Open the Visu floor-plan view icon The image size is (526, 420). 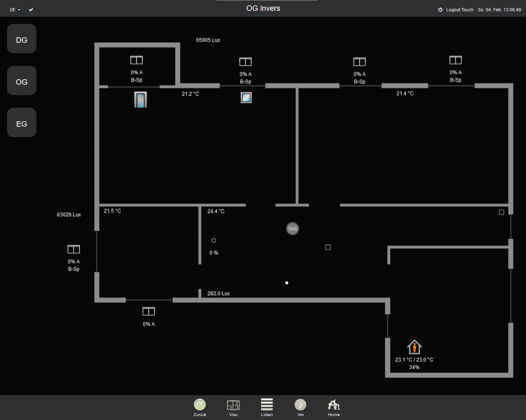pos(233,405)
